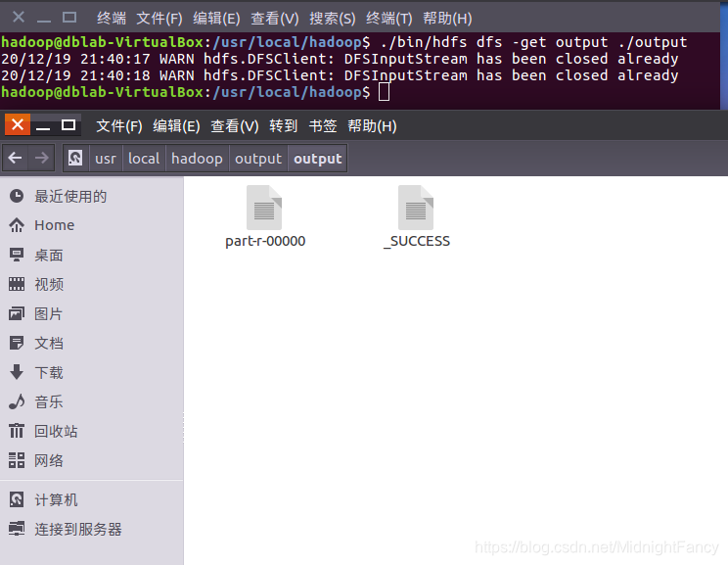Image resolution: width=728 pixels, height=565 pixels.
Task: Open file manager 查看(V) menu
Action: click(x=235, y=126)
